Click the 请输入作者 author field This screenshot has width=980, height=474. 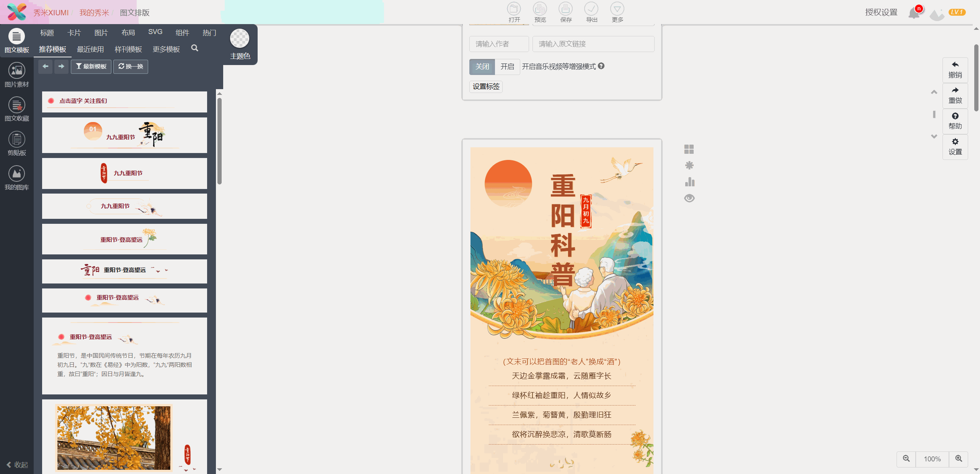[x=499, y=44]
